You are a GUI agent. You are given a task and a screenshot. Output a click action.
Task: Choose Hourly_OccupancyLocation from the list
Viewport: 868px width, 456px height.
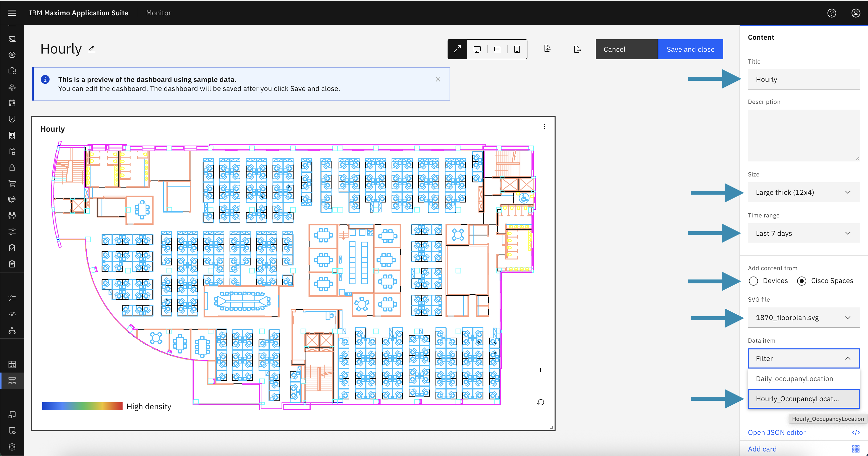[804, 399]
